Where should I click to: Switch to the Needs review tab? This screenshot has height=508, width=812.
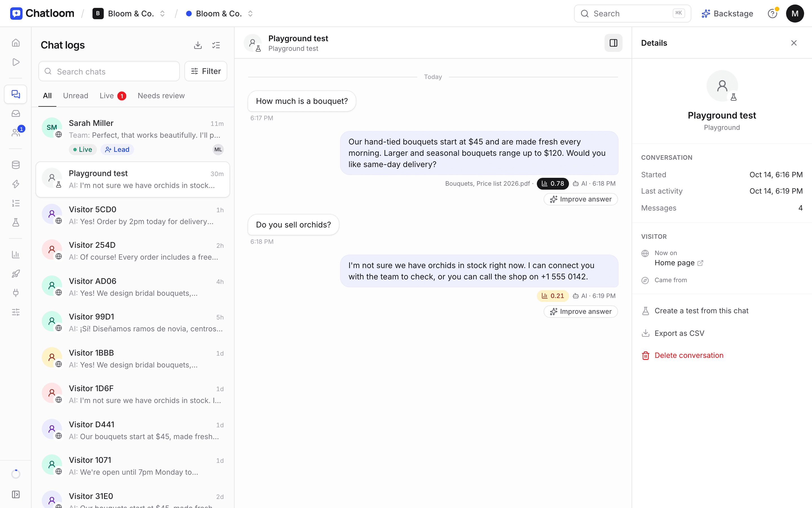161,96
